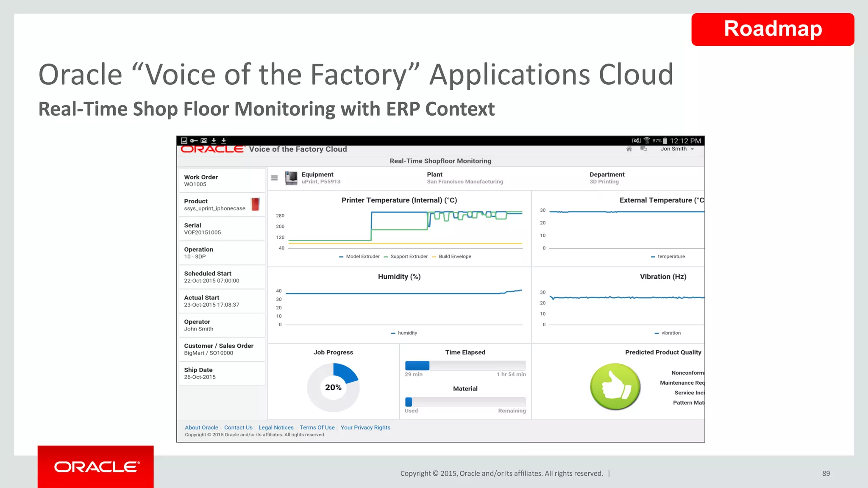Click the 12:12 PM clock
Screen dimensions: 868x488
pos(685,141)
